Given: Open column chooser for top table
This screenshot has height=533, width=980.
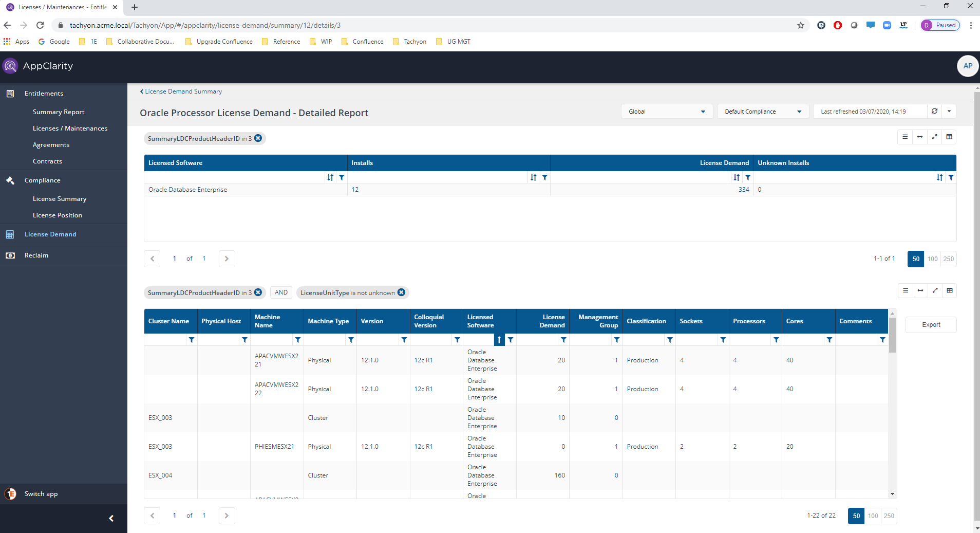Looking at the screenshot, I should pyautogui.click(x=949, y=137).
